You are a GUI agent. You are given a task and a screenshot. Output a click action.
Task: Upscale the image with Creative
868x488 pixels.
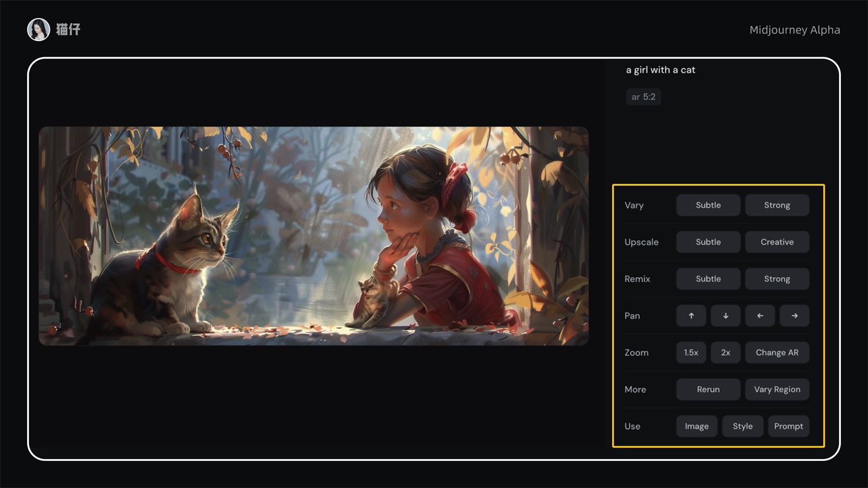[777, 242]
